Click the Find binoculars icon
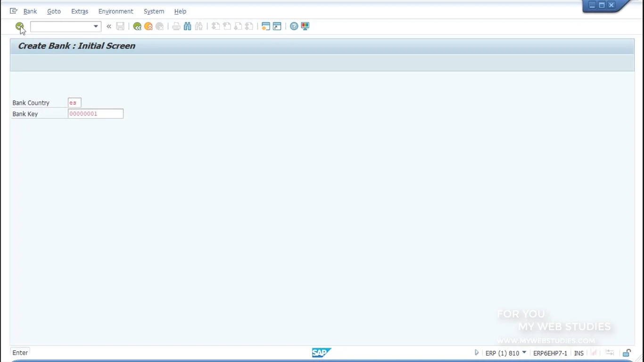The width and height of the screenshot is (644, 362). click(188, 26)
